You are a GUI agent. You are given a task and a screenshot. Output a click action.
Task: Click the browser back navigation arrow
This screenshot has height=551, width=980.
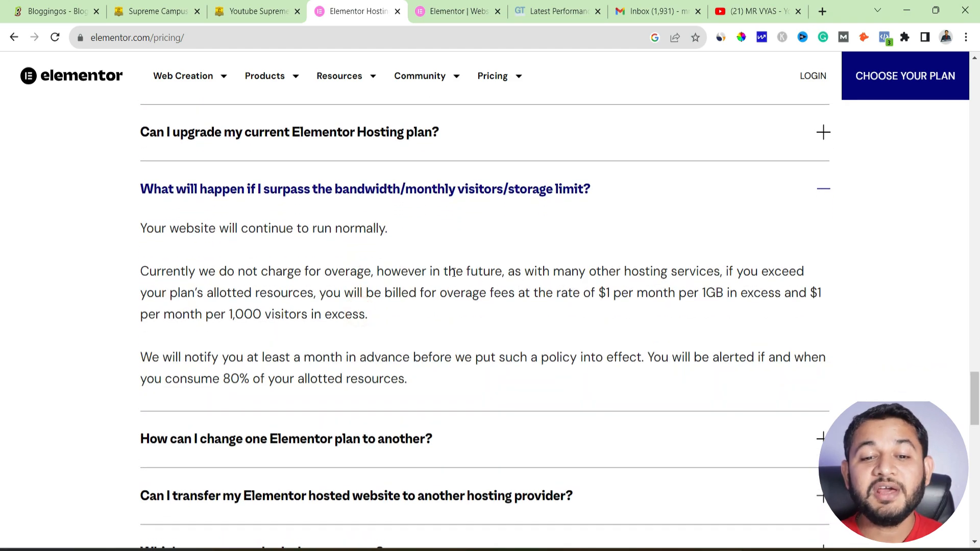point(14,38)
